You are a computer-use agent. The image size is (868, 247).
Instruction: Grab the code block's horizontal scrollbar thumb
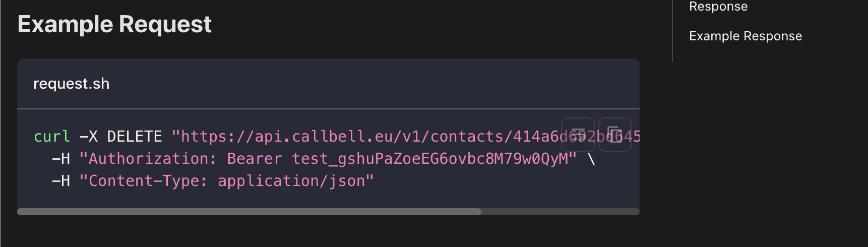[249, 212]
